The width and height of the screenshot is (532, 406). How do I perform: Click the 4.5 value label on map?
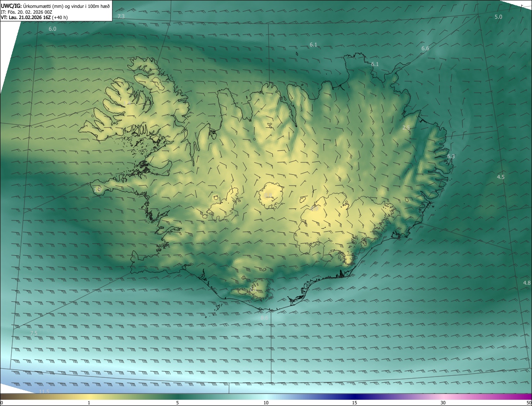[x=501, y=177]
